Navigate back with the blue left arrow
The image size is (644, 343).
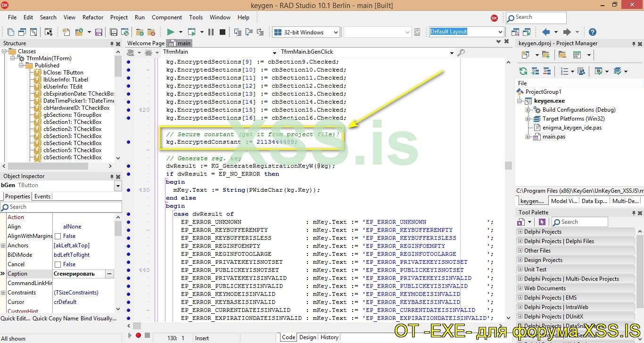point(546,32)
